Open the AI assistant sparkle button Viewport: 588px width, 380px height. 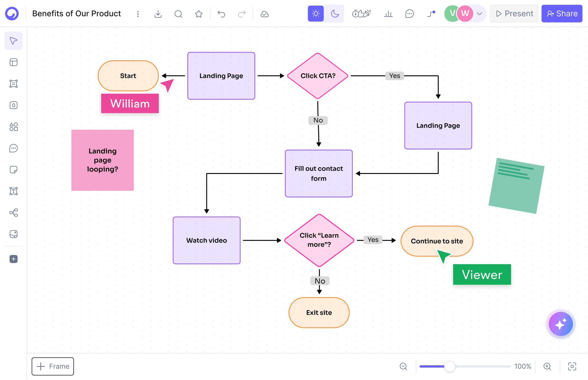pos(561,324)
